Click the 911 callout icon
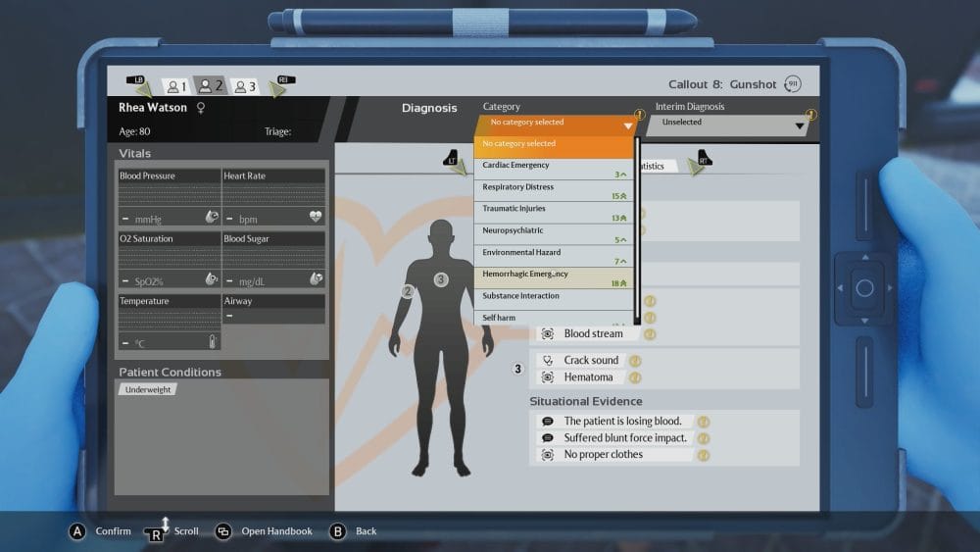Viewport: 980px width, 552px height. click(793, 84)
